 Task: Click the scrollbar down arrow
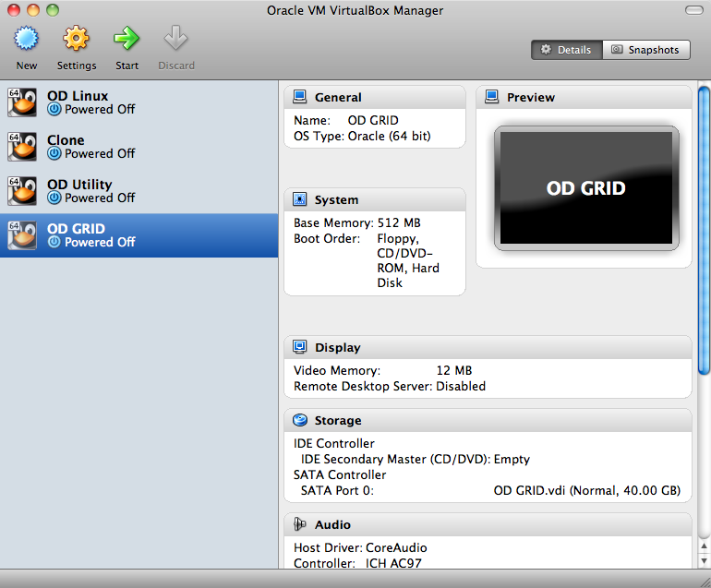tap(704, 561)
